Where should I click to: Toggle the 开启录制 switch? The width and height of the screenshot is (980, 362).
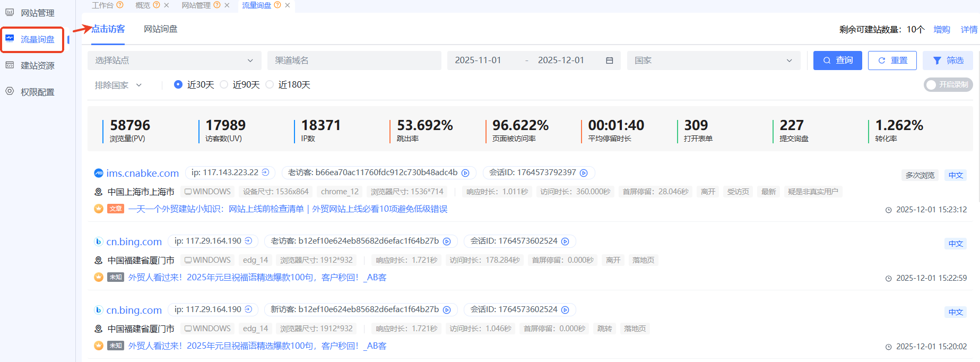[948, 84]
